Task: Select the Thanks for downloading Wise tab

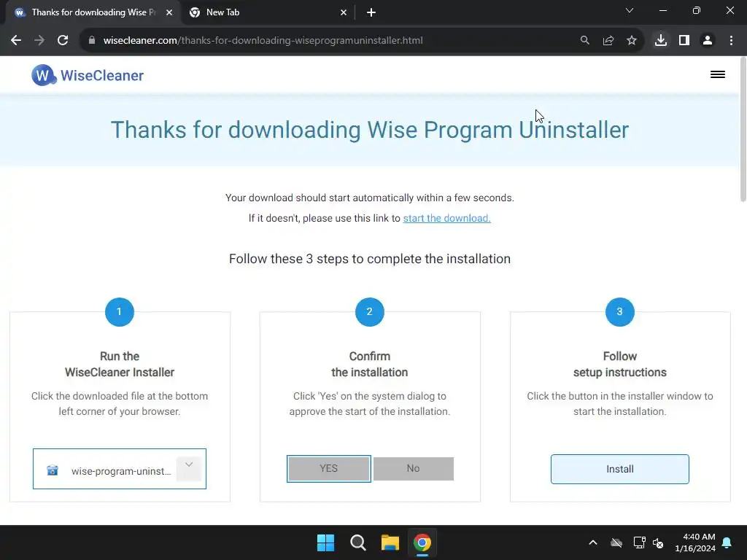Action: (x=93, y=12)
